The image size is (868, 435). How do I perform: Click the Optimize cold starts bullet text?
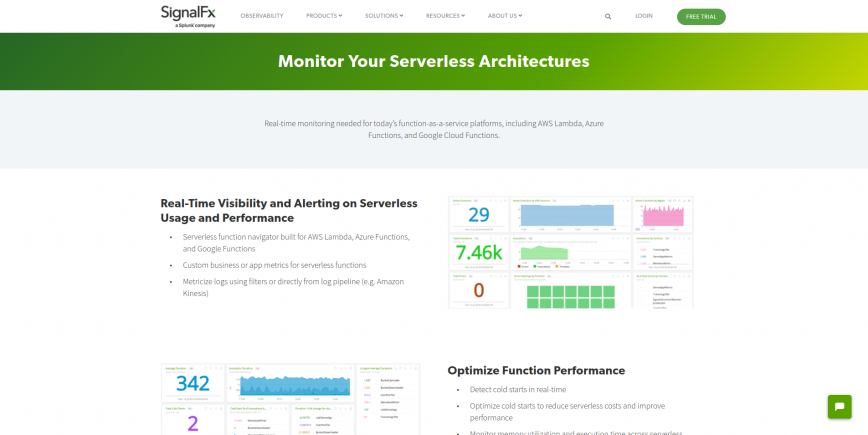(567, 412)
